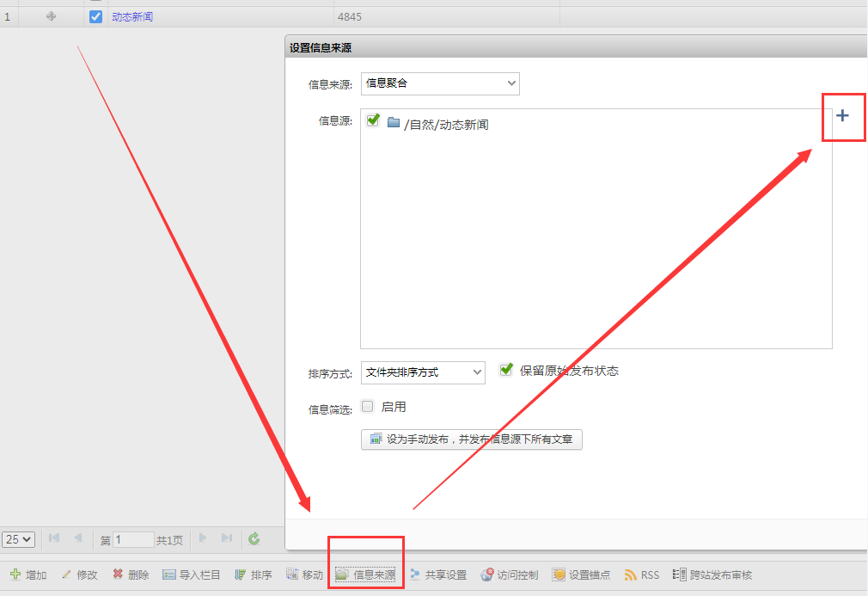Enable the 信息筛选 启用 checkbox
This screenshot has height=596, width=868.
pos(368,406)
